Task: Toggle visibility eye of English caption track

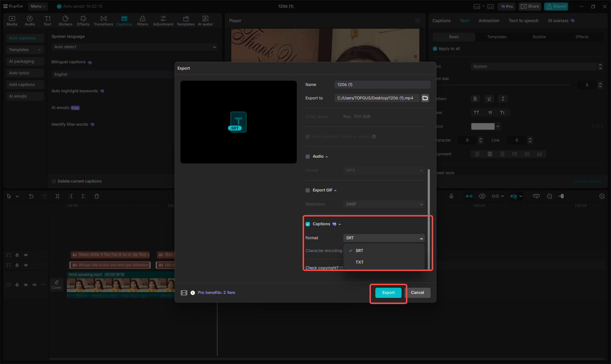Action: [x=26, y=265]
